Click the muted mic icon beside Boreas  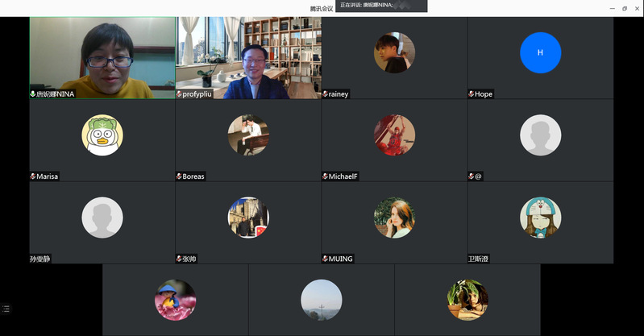[x=179, y=176]
